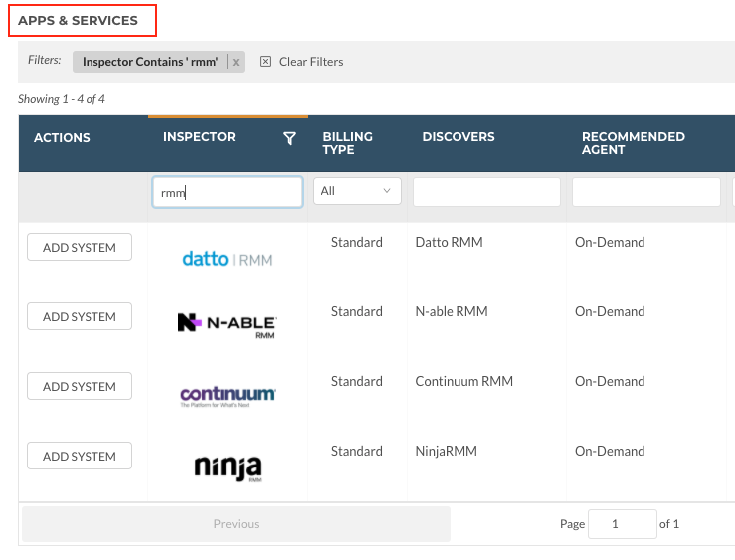Click the 'NinjaRMM' Discovers cell

pos(446,451)
